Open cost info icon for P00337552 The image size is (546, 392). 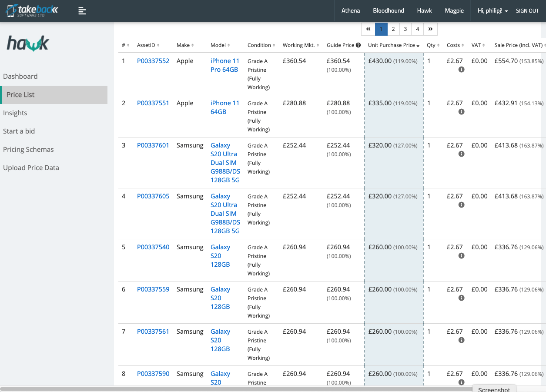coord(462,70)
